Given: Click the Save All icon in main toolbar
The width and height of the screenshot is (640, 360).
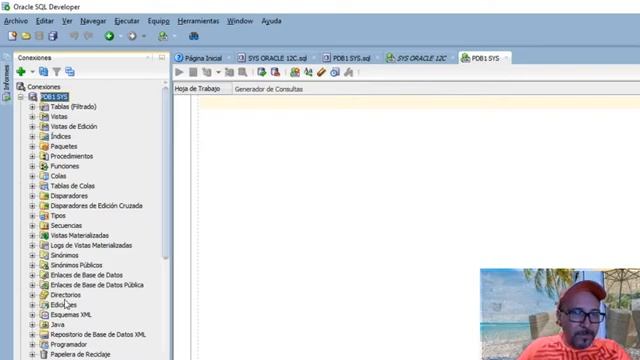Looking at the screenshot, I should pyautogui.click(x=53, y=36).
